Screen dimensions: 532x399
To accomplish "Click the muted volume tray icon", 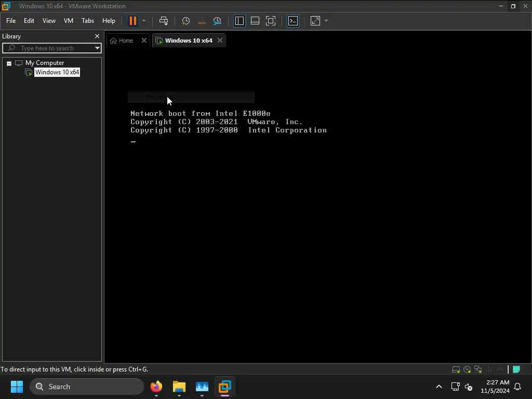I will coord(469,387).
